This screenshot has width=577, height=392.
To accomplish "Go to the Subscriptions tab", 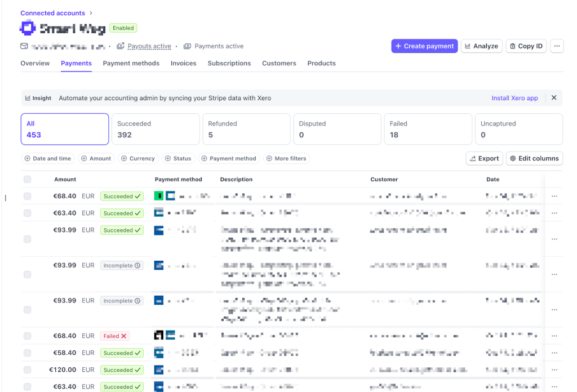I will click(x=229, y=64).
